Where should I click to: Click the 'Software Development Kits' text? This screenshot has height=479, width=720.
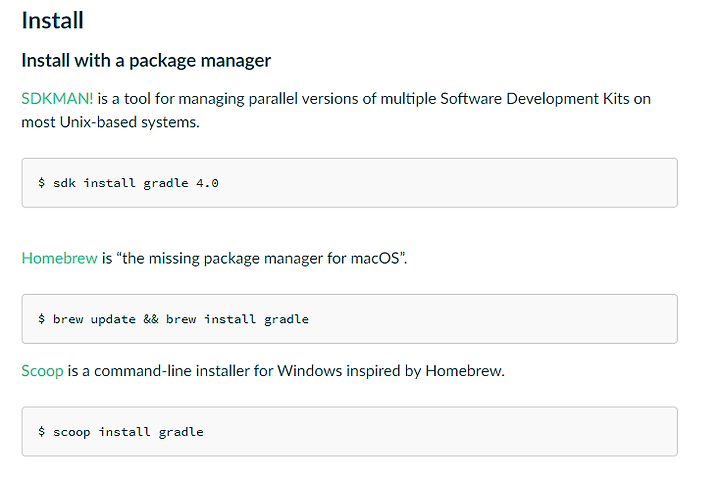534,99
